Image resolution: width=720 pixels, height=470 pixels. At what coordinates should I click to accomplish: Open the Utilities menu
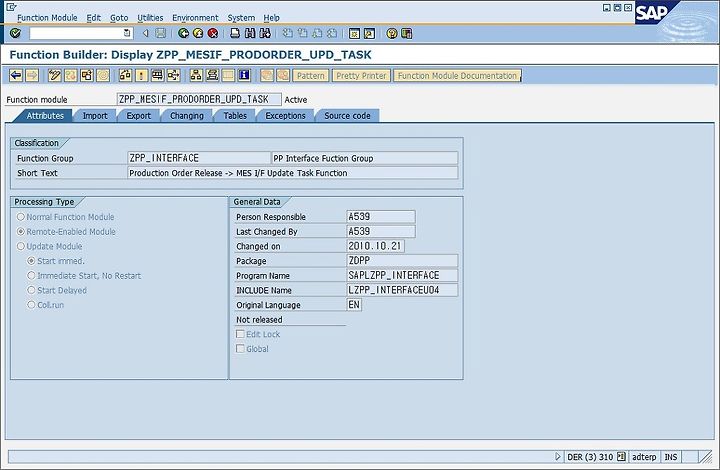tap(150, 18)
